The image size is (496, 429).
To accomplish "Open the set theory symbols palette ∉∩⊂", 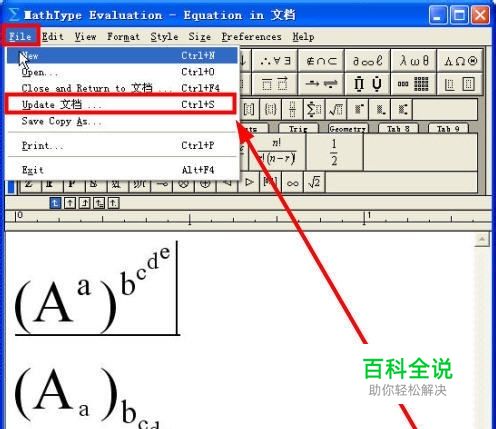I will point(321,61).
